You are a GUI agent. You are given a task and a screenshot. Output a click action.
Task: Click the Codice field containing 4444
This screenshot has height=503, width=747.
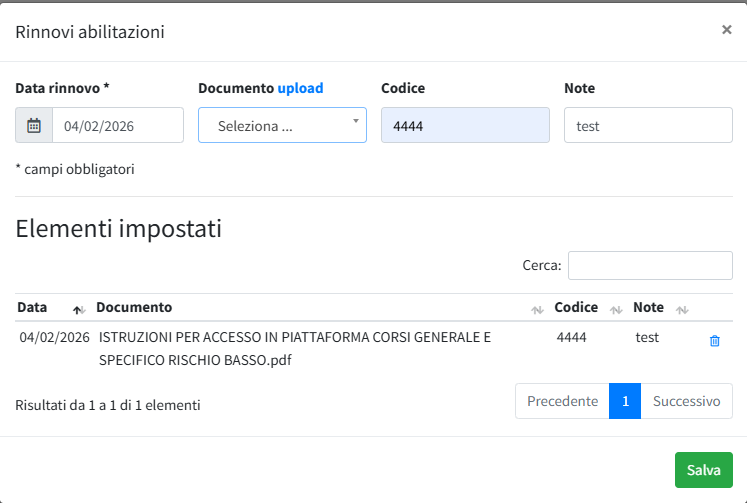click(465, 126)
